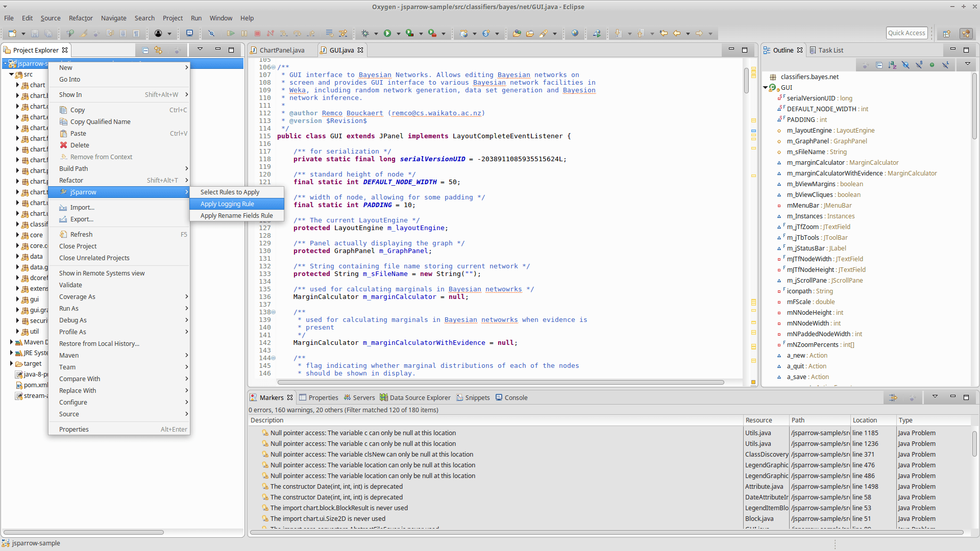The image size is (980, 551).
Task: Toggle Hide Static Fields in Outline toolbar
Action: point(919,65)
